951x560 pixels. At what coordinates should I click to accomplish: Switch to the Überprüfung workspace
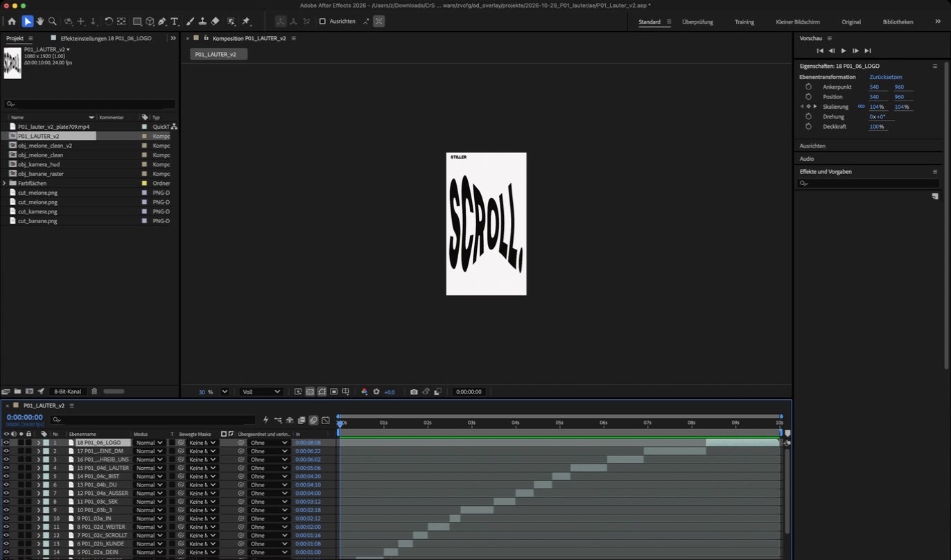pos(697,22)
